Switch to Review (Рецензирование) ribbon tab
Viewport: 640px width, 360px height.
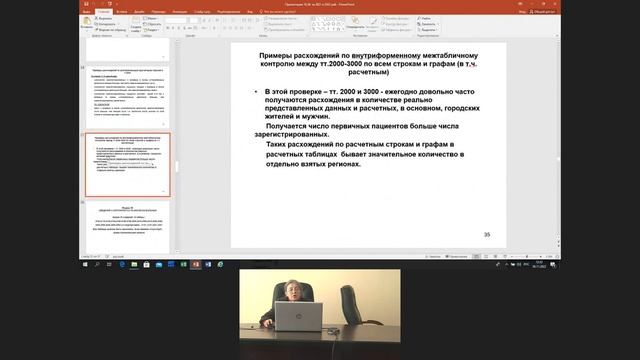pos(229,12)
